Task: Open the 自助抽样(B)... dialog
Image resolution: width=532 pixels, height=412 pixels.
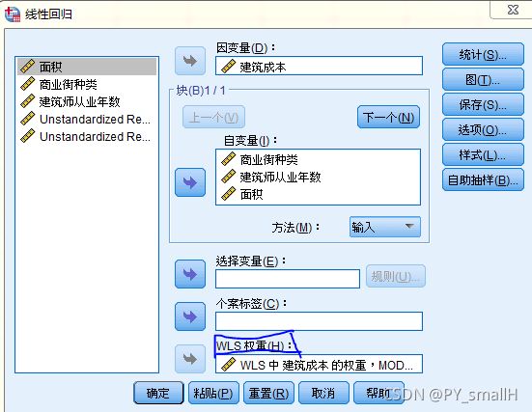Action: pos(483,179)
